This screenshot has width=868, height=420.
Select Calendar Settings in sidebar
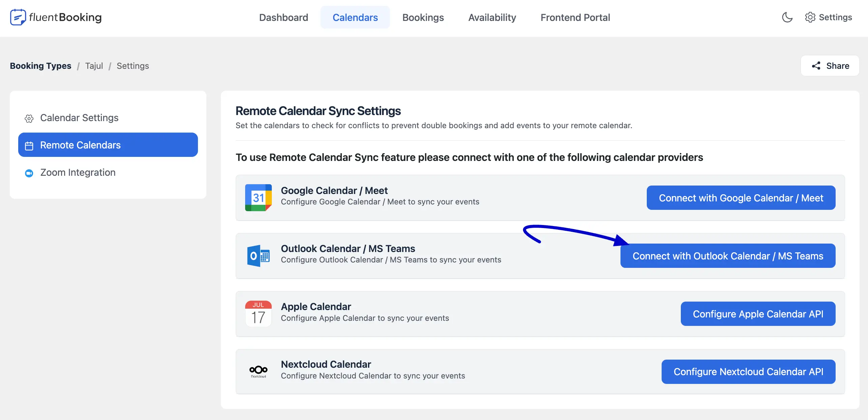108,118
